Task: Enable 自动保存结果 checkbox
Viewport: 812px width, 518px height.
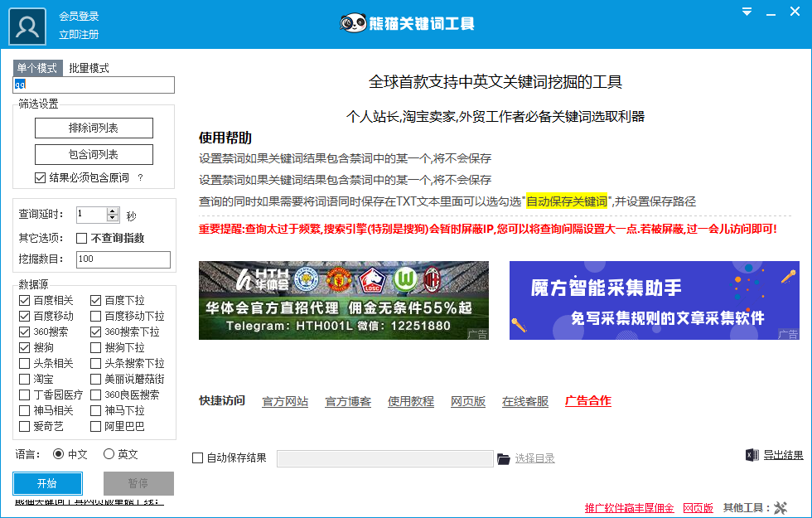Action: (197, 457)
